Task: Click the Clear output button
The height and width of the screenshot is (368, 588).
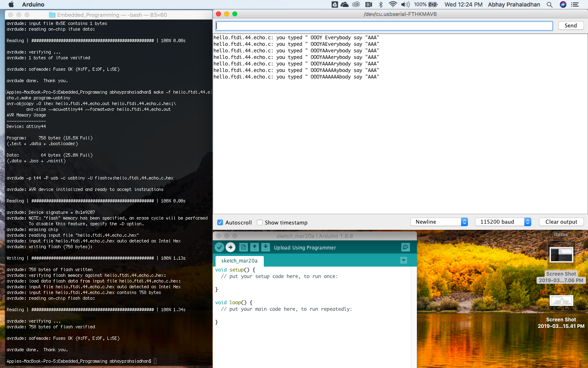Action: (561, 222)
